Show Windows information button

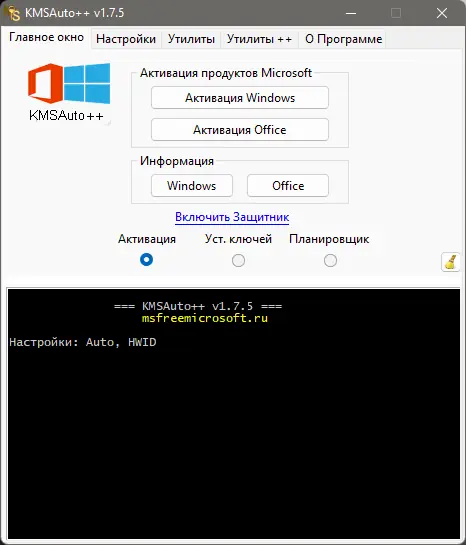(x=192, y=186)
